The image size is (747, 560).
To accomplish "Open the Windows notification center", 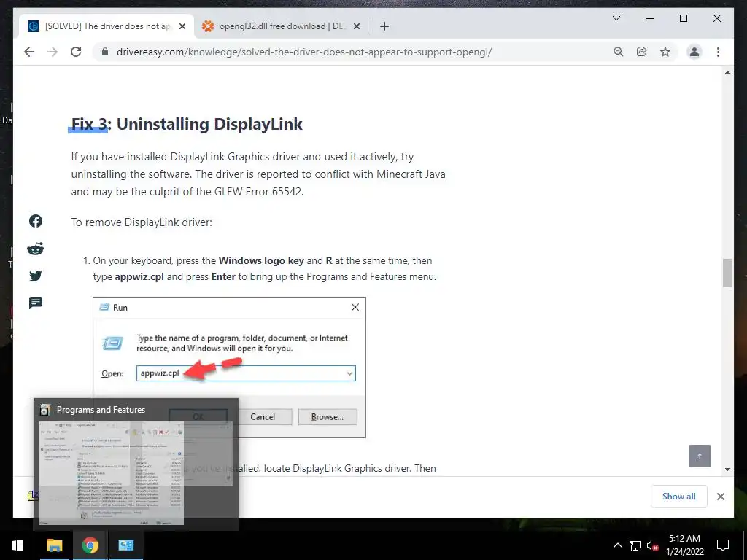I will pyautogui.click(x=723, y=545).
